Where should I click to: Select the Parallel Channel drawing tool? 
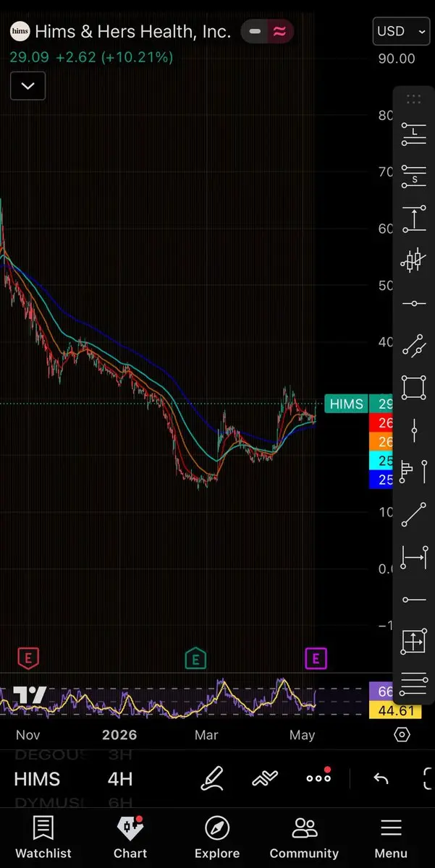[x=414, y=346]
